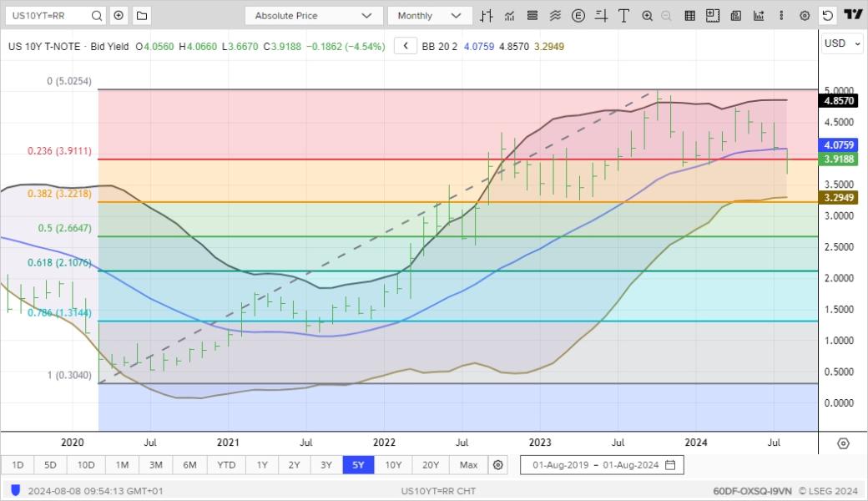The image size is (868, 501).
Task: Select the 1D time range
Action: tap(18, 465)
